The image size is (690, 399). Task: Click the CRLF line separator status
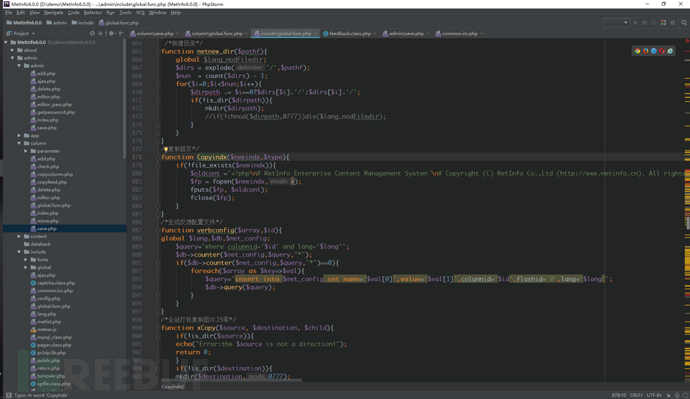click(x=636, y=395)
